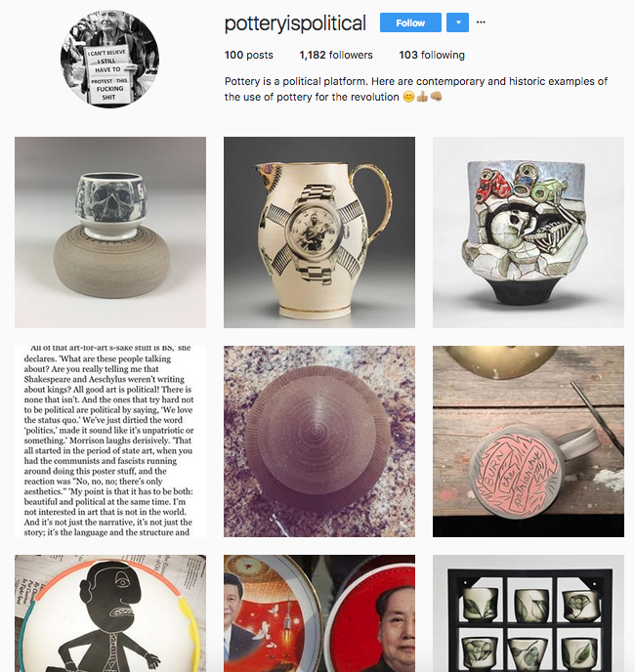Open the Mao portrait plates post
The height and width of the screenshot is (672, 635).
pyautogui.click(x=319, y=613)
